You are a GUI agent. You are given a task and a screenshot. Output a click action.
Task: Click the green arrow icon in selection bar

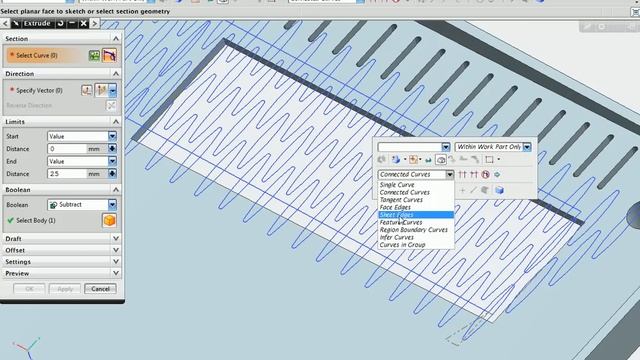coord(497,175)
